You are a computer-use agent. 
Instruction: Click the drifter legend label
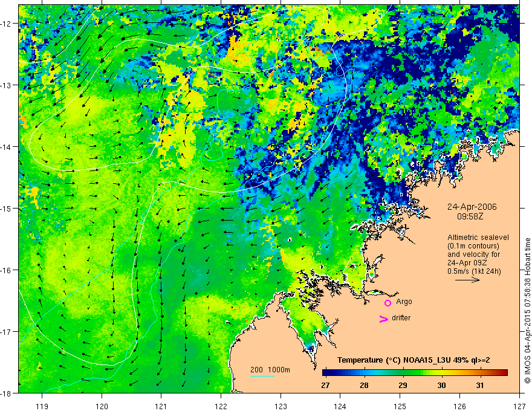pos(401,318)
